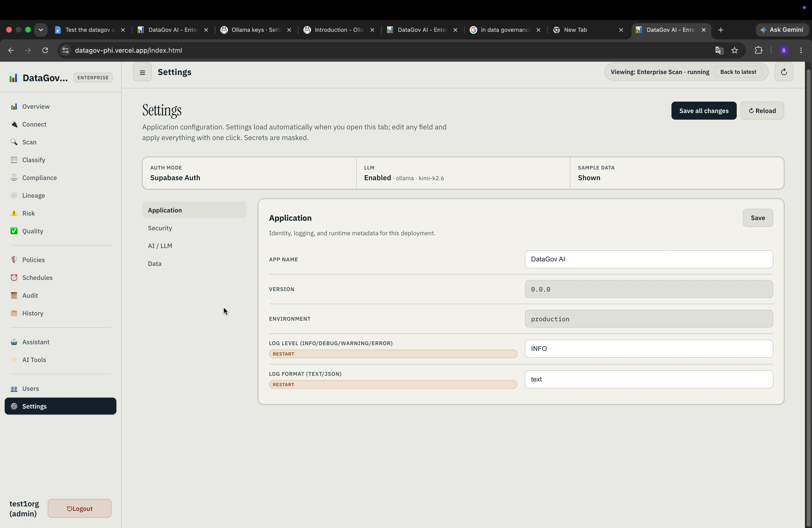Click the Log Level input field
The image size is (812, 528).
click(649, 349)
